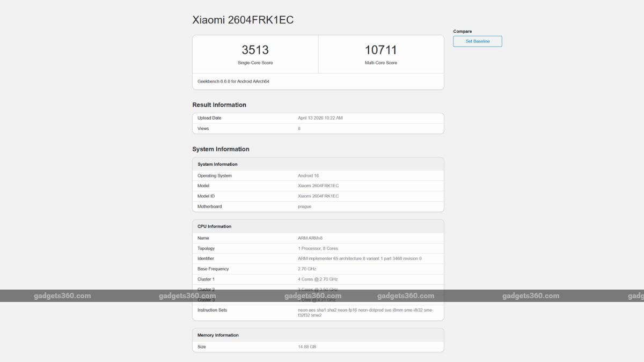Image resolution: width=644 pixels, height=362 pixels.
Task: Select the Views count row
Action: coord(318,128)
